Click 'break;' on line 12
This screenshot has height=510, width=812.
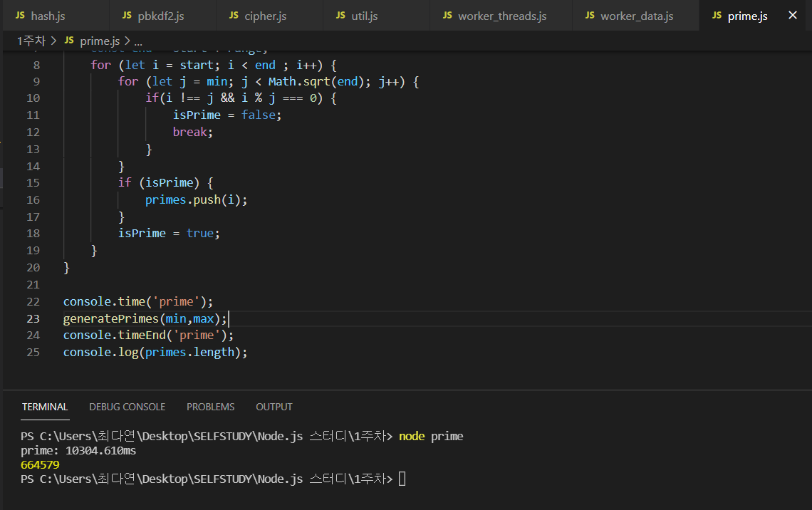[192, 132]
